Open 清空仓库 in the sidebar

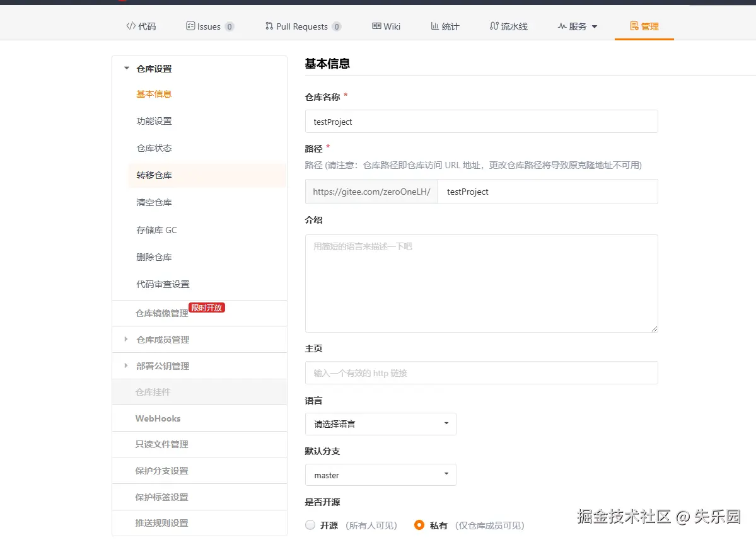(x=154, y=202)
